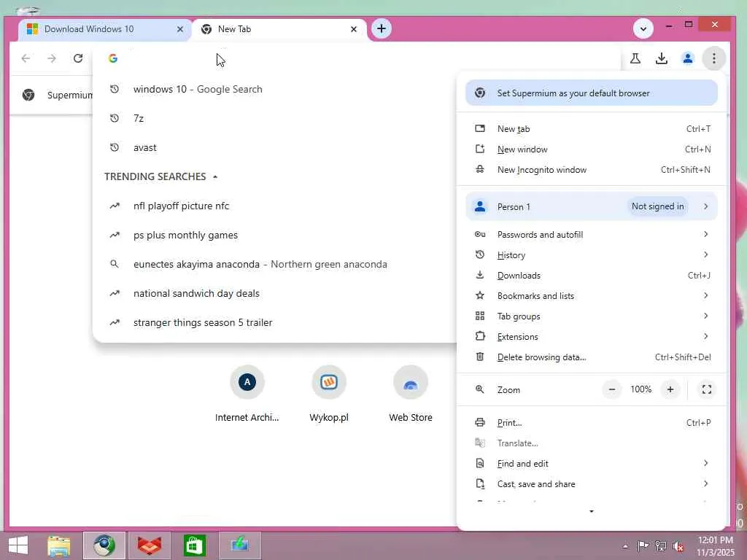The width and height of the screenshot is (747, 560).
Task: Select 'windows 10 - Google Search' suggestion
Action: [274, 89]
